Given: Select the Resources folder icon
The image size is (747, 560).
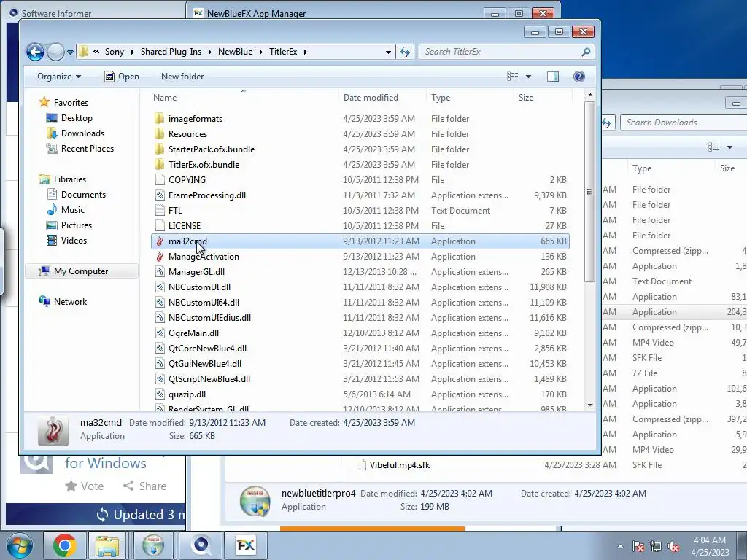Looking at the screenshot, I should 160,134.
